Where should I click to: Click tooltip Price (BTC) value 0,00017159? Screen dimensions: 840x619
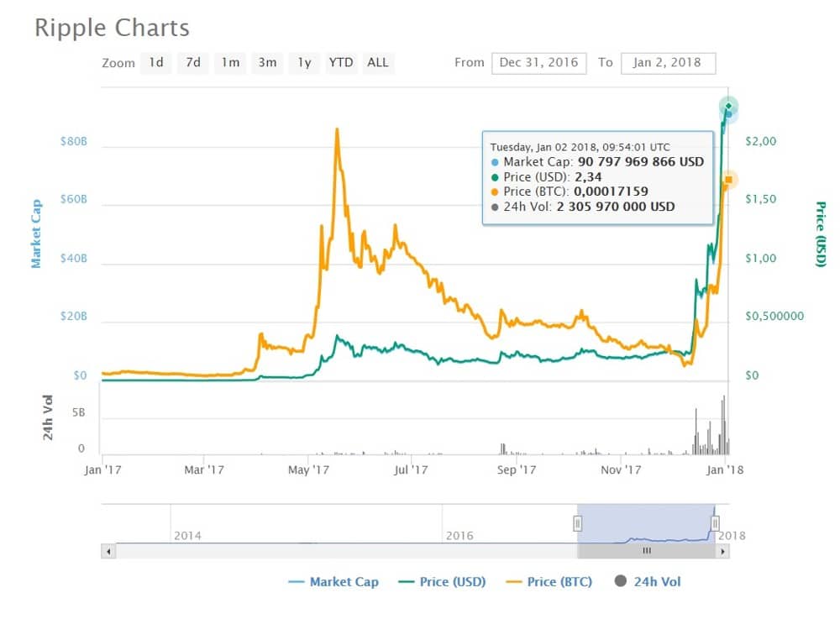[x=612, y=191]
